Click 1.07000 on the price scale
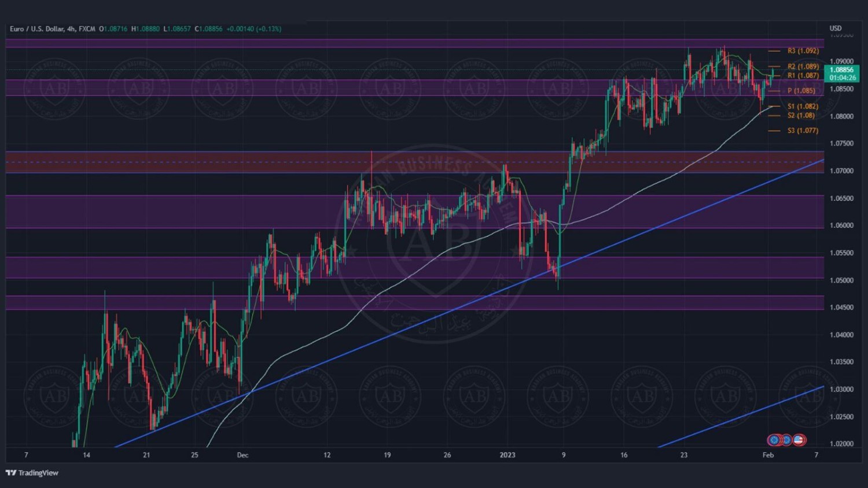The width and height of the screenshot is (868, 488). (x=841, y=171)
